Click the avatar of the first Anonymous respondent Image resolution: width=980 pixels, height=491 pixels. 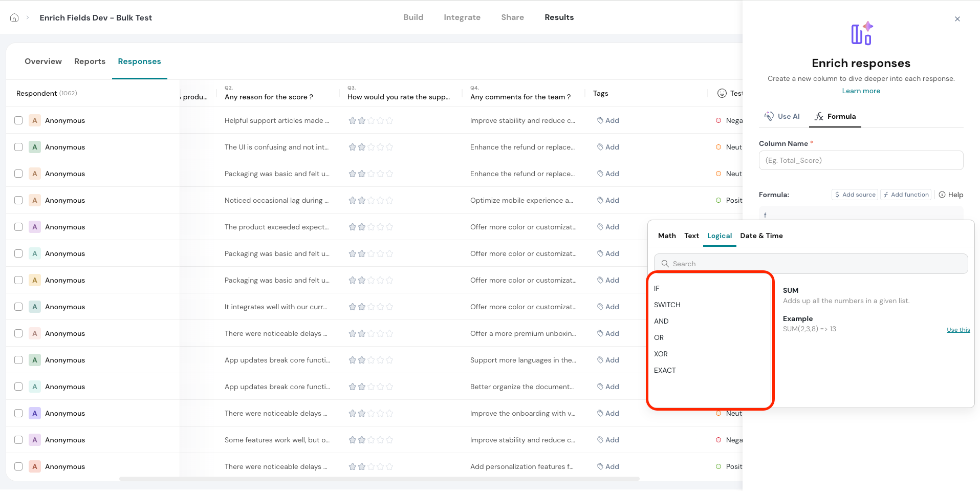click(35, 120)
